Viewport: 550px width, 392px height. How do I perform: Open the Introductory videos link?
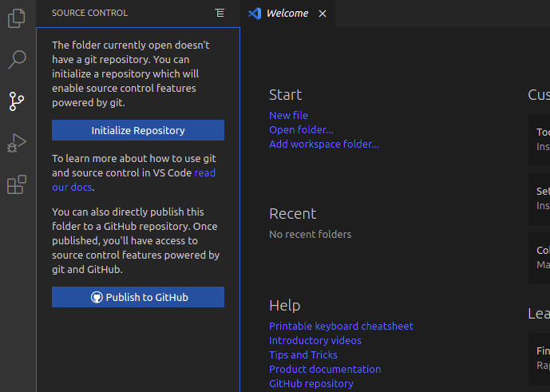pos(315,341)
